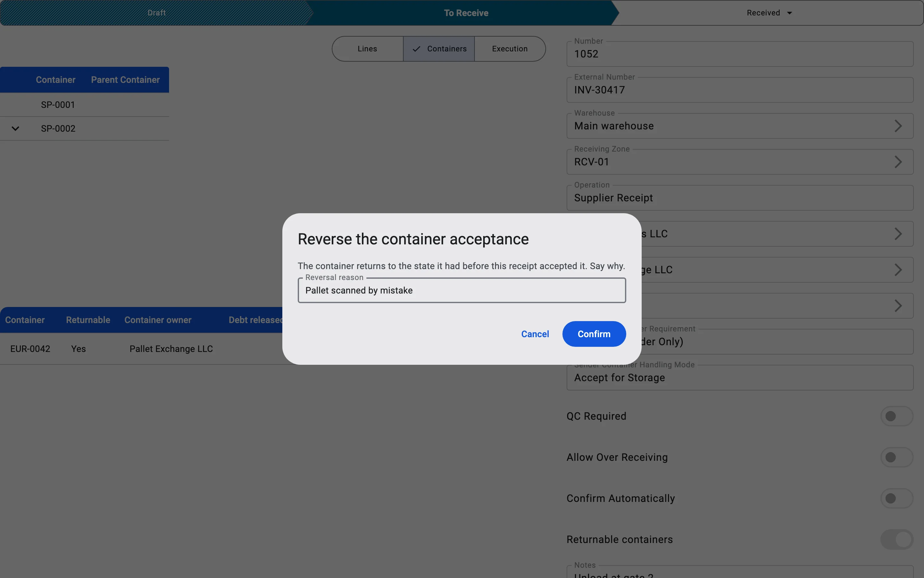924x578 pixels.
Task: Click the Parent Container column header
Action: tap(125, 80)
